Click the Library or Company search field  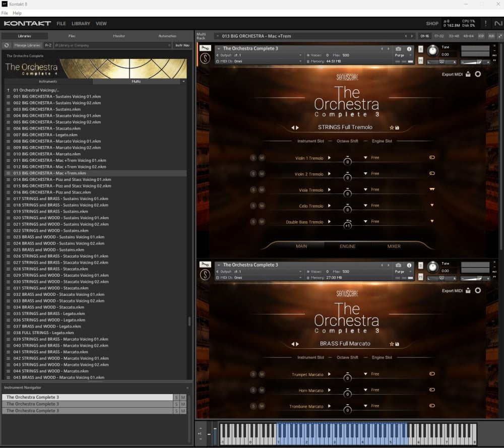[x=112, y=45]
